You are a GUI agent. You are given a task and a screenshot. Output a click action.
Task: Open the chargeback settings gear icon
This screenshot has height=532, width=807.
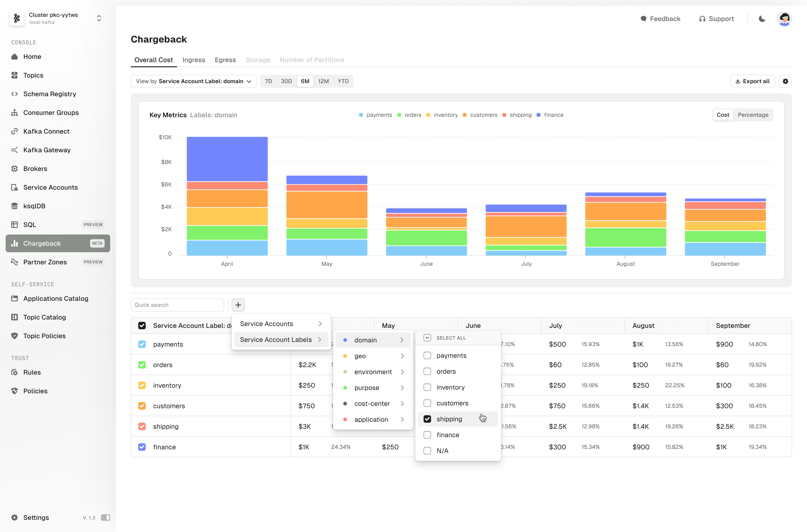pos(785,82)
